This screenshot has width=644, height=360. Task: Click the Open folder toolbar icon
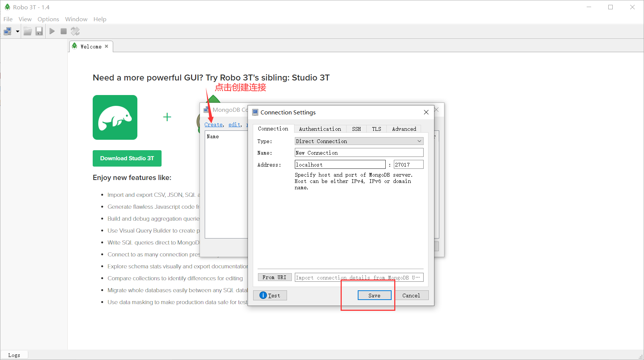click(x=28, y=31)
